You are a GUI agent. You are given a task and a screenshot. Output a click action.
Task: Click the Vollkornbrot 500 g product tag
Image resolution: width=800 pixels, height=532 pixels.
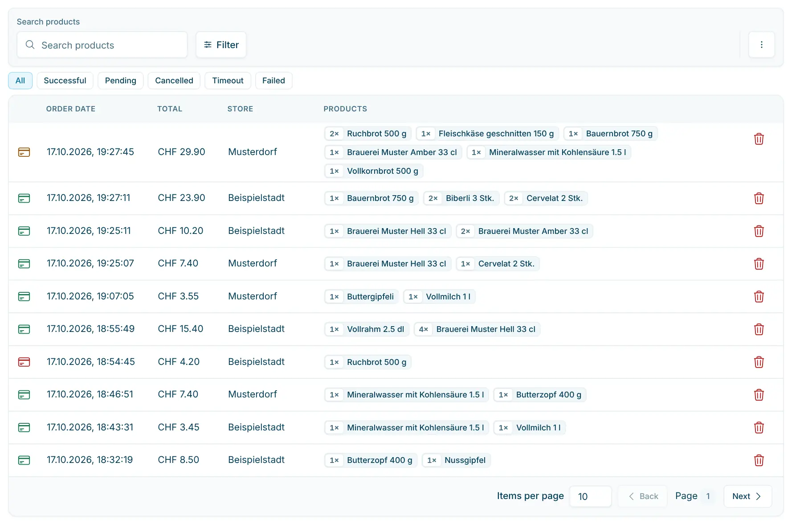click(x=374, y=171)
